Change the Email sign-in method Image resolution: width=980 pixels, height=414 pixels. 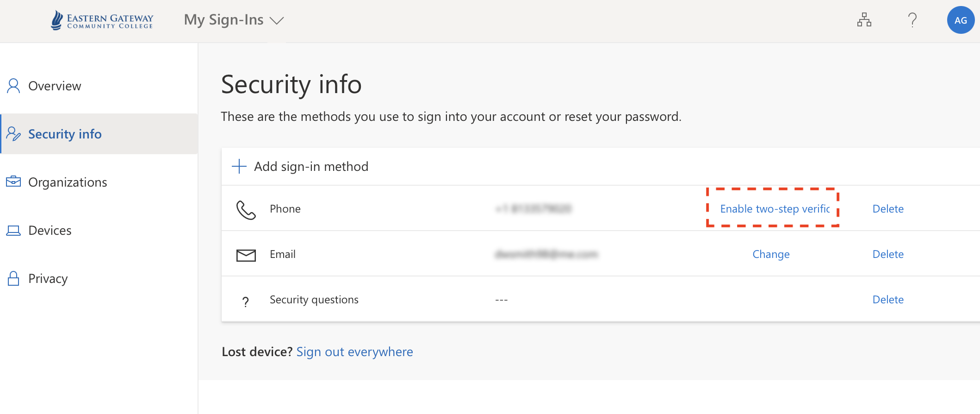coord(771,254)
